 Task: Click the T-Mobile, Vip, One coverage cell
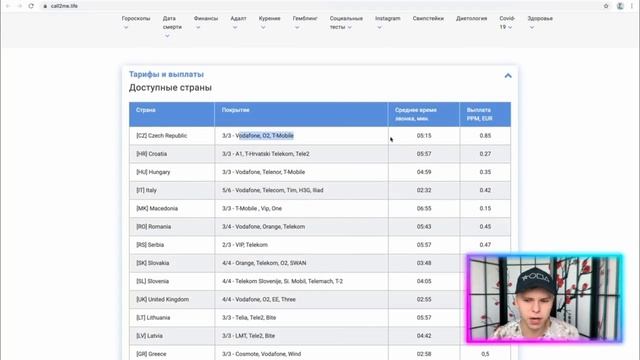301,208
